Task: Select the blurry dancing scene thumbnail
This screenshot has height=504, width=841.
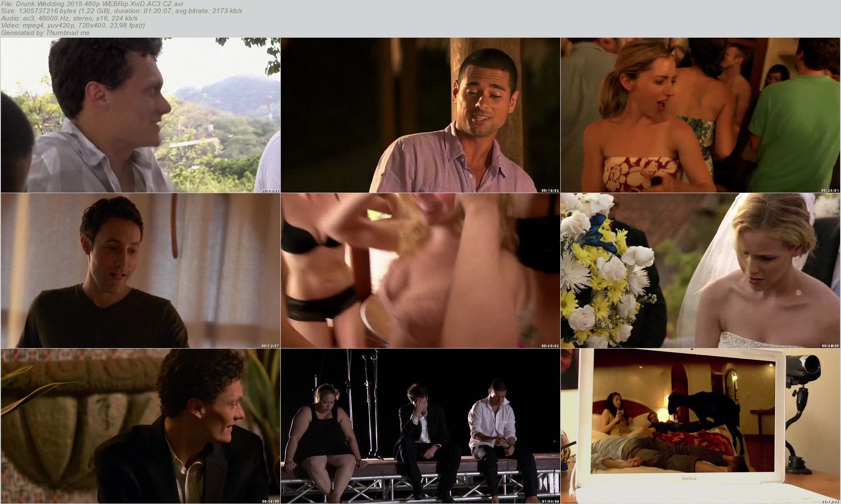Action: click(x=420, y=271)
